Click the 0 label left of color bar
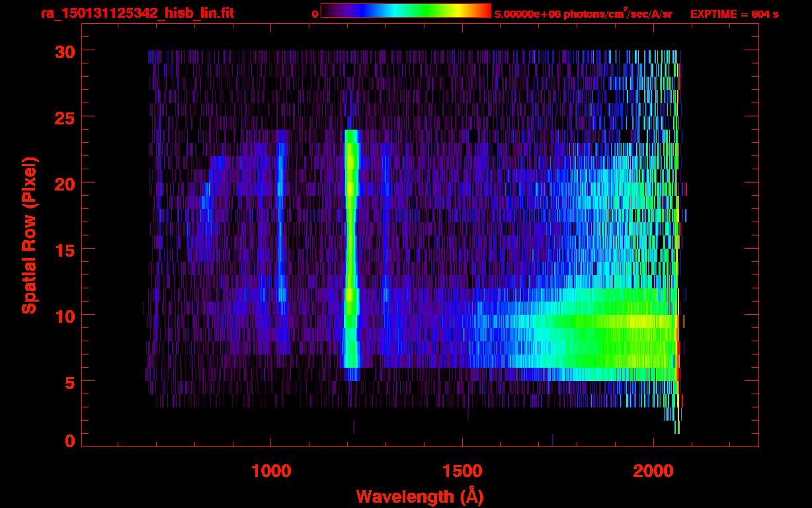Screen dimensions: 812x508 [x=315, y=14]
